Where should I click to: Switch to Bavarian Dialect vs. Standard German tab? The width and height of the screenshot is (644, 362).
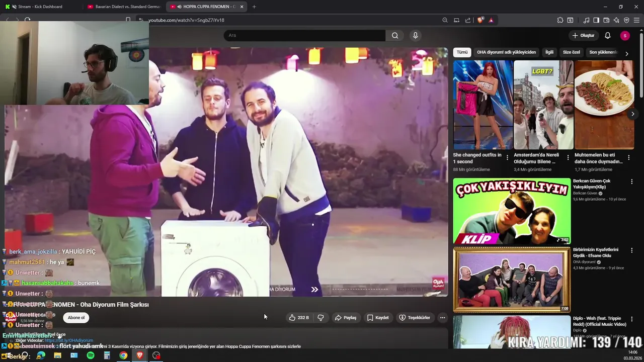124,7
